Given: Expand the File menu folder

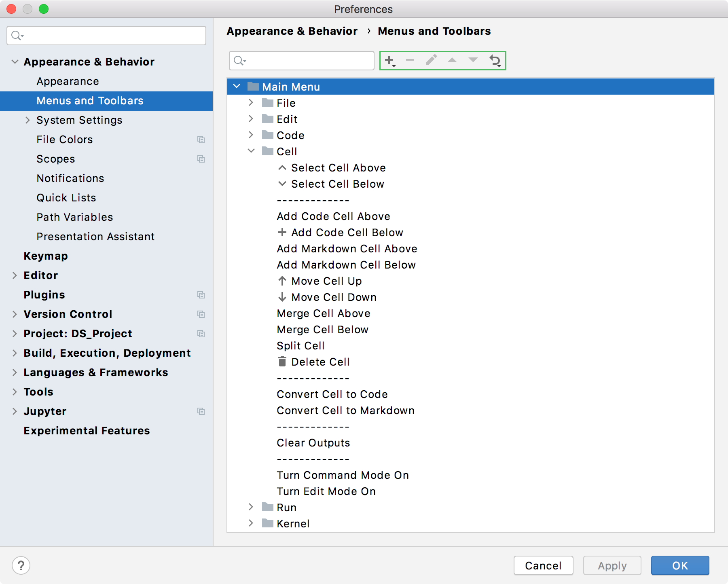Looking at the screenshot, I should pyautogui.click(x=251, y=103).
